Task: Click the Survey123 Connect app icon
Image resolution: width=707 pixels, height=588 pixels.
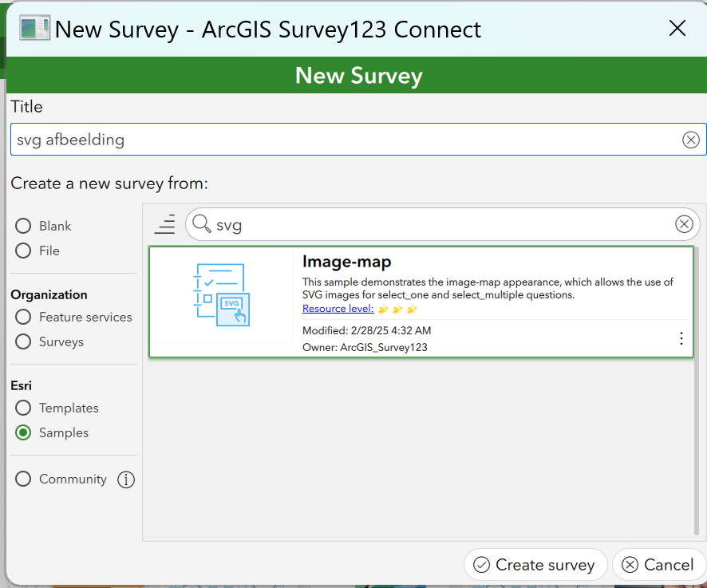Action: tap(34, 29)
